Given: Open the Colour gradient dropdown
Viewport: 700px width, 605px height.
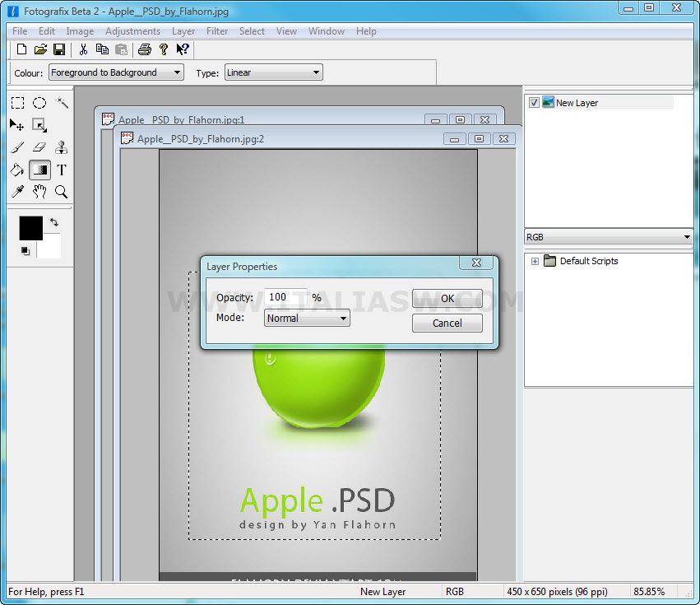Looking at the screenshot, I should 116,72.
